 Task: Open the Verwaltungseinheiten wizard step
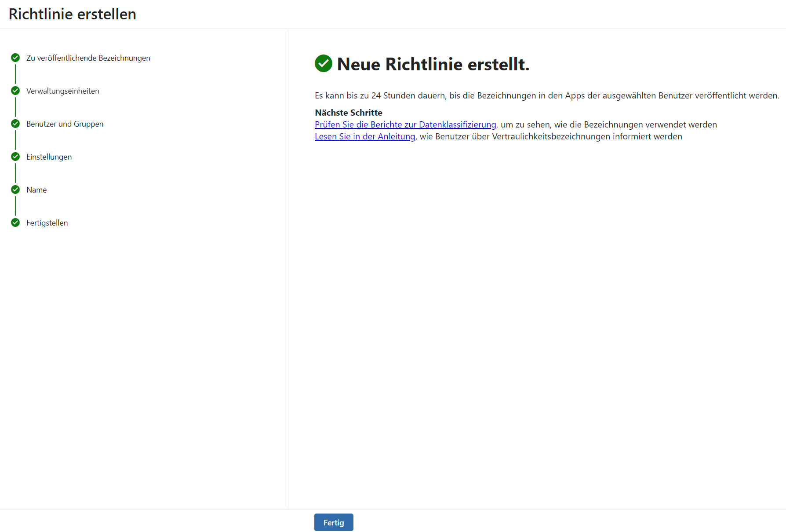(63, 91)
